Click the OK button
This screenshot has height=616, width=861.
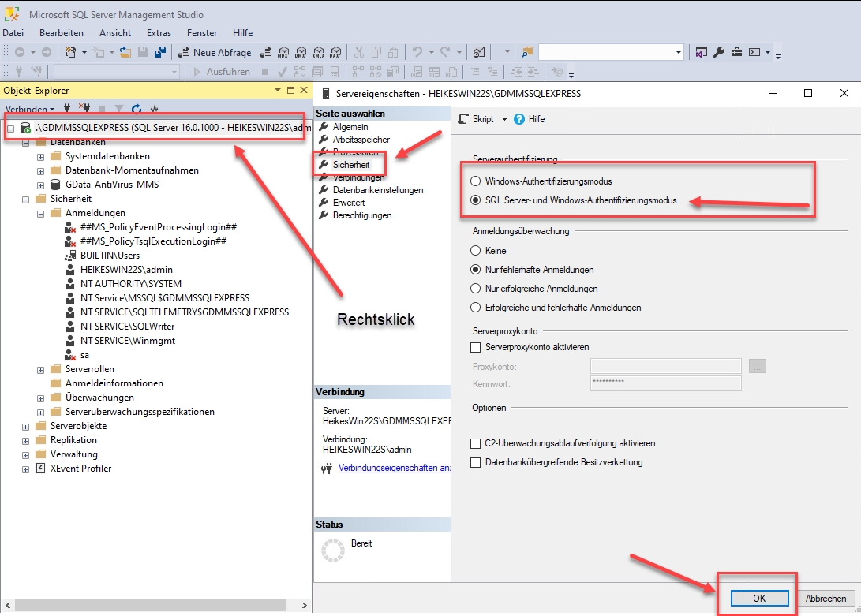759,599
